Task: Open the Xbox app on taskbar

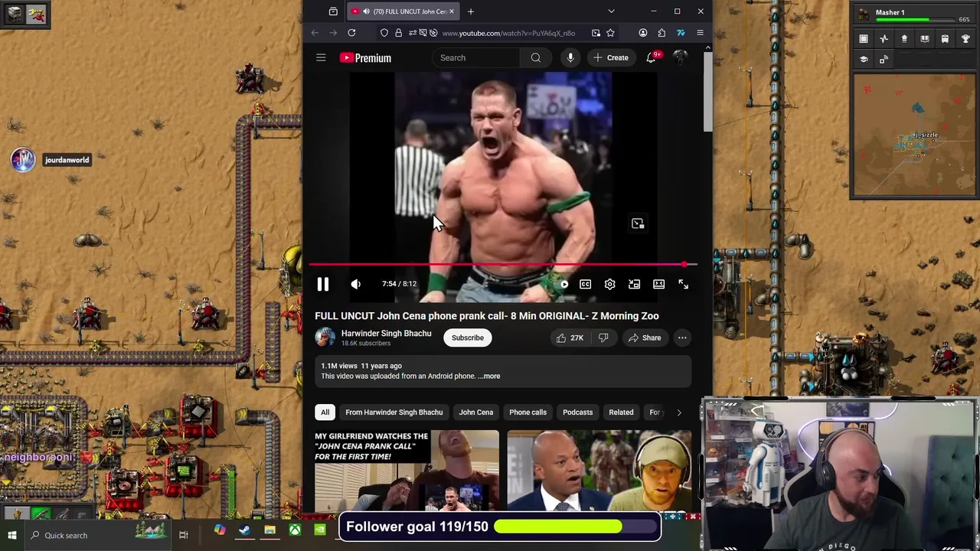Action: tap(295, 530)
